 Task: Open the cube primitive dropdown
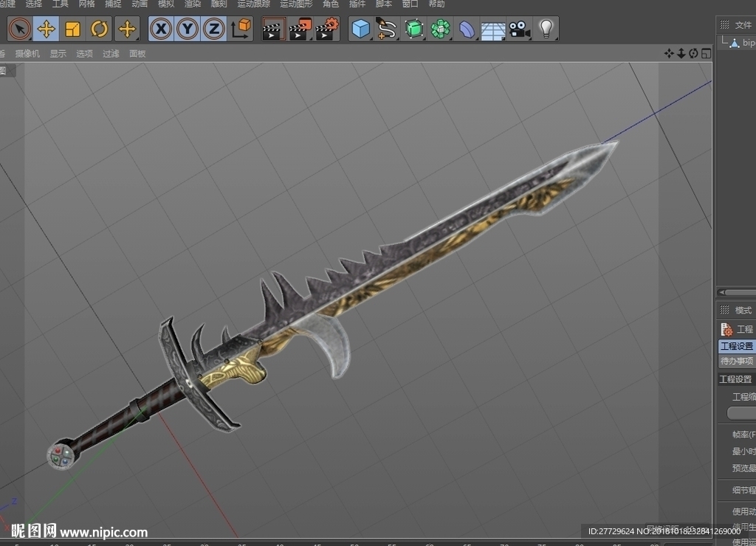click(360, 29)
